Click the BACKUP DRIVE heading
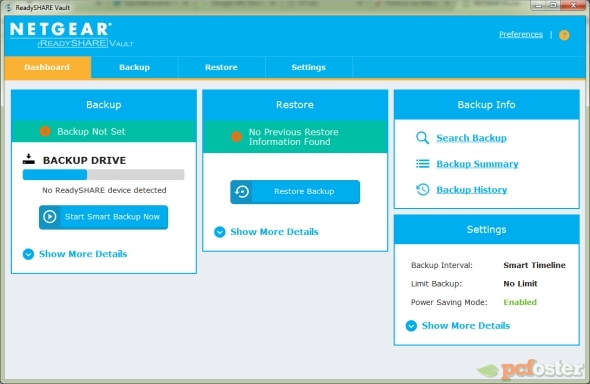This screenshot has width=590, height=384. click(x=84, y=160)
